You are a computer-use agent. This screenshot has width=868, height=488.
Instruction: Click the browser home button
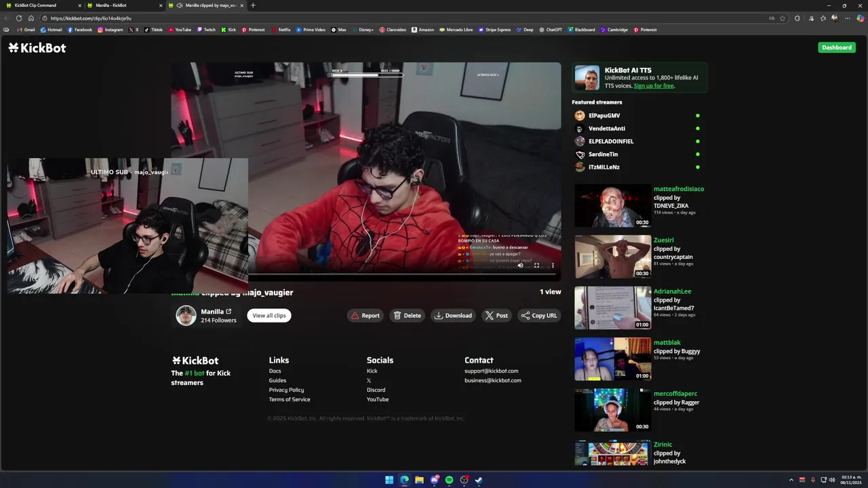[x=31, y=18]
